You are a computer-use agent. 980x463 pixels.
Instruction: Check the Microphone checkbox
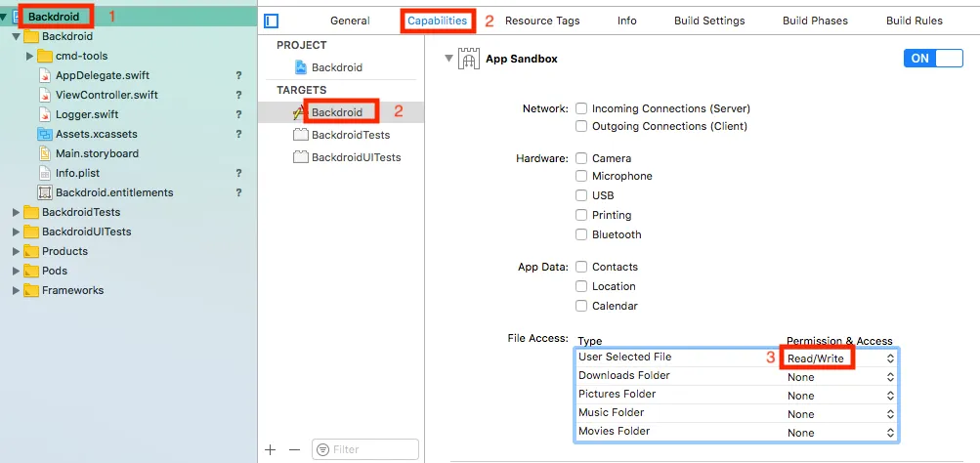pos(581,176)
